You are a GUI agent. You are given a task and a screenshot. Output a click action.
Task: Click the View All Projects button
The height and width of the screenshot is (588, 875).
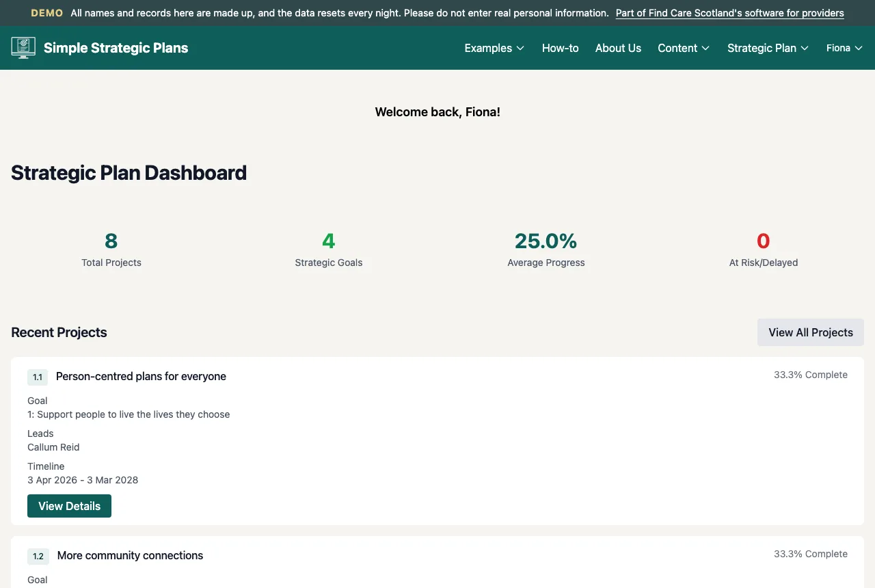pyautogui.click(x=811, y=332)
